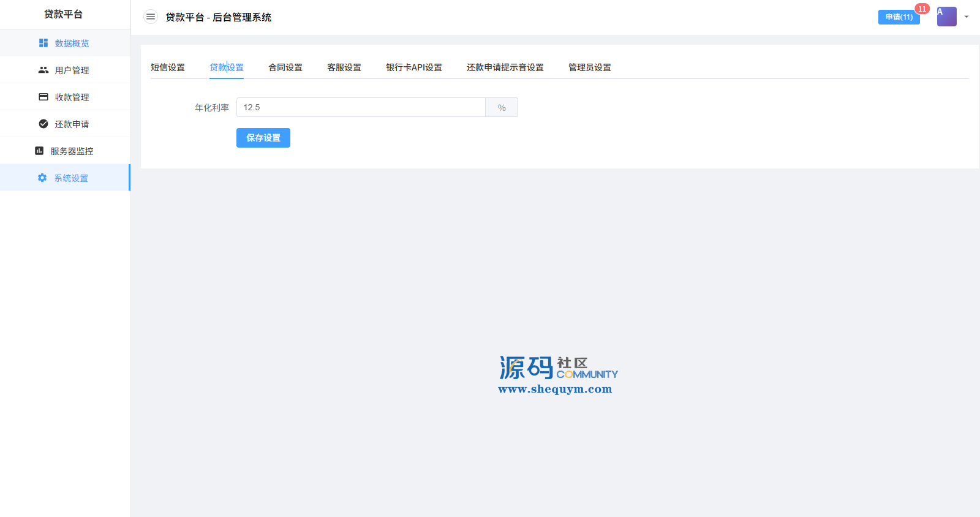Expand the user account dropdown arrow
This screenshot has height=517, width=980.
[967, 17]
